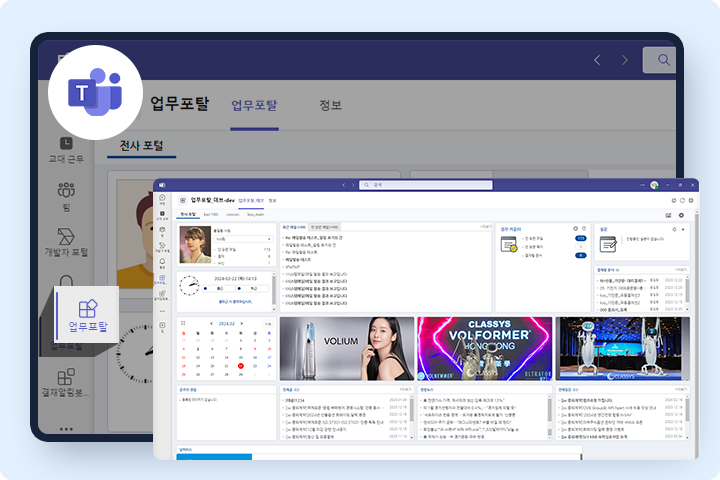Screen dimensions: 720x480
Task: Open the three-dot settings menu beside the avatar
Action: point(642,185)
